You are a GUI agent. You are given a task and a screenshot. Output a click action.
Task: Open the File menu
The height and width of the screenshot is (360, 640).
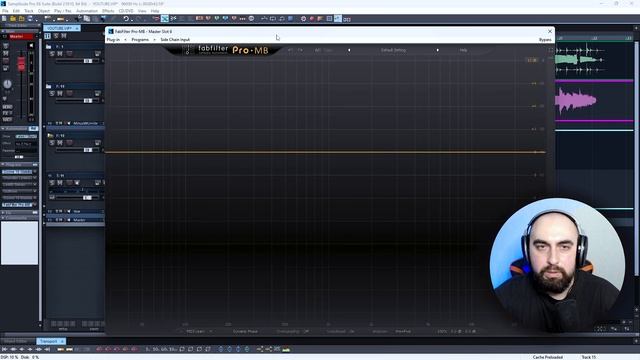coord(5,11)
